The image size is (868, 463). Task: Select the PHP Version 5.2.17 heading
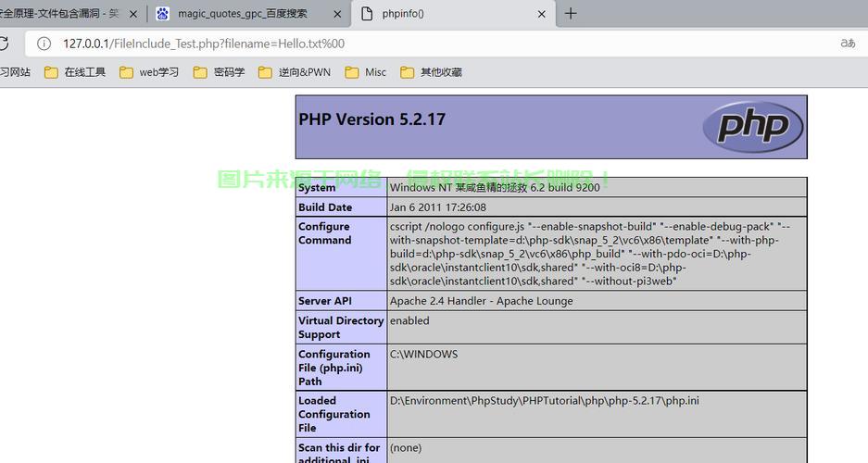point(372,119)
